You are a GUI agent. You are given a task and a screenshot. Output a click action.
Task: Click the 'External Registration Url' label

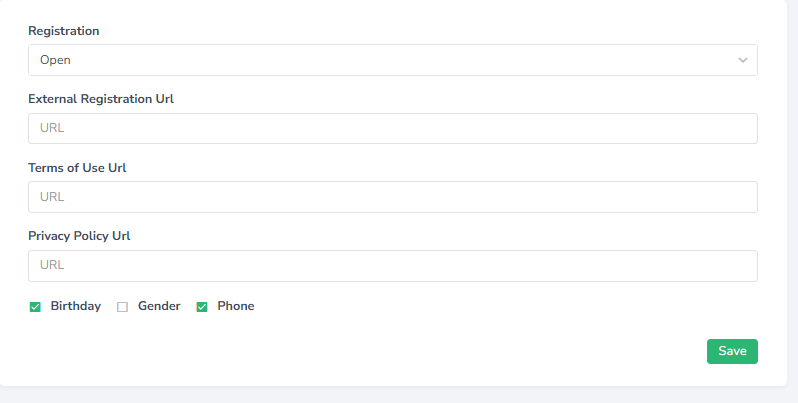[101, 99]
